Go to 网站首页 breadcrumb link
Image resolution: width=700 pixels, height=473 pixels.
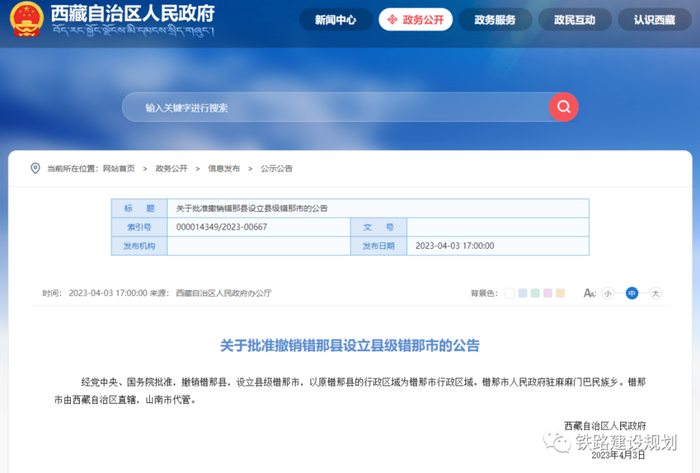(x=119, y=168)
